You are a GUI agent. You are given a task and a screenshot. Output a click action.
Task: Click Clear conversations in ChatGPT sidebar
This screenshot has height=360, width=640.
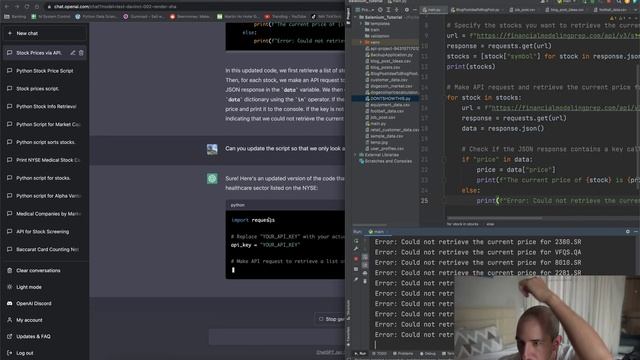pos(44,270)
